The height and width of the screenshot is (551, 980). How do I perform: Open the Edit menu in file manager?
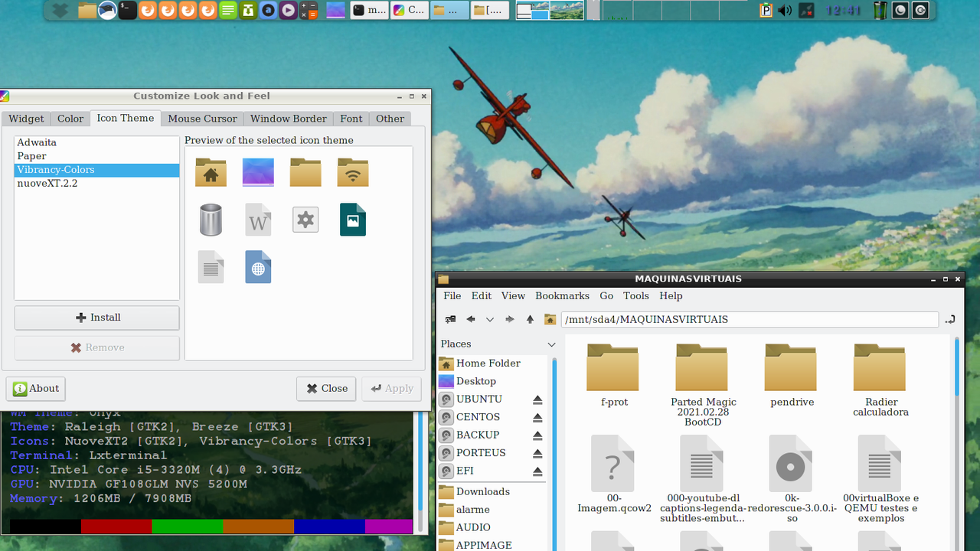pyautogui.click(x=482, y=296)
